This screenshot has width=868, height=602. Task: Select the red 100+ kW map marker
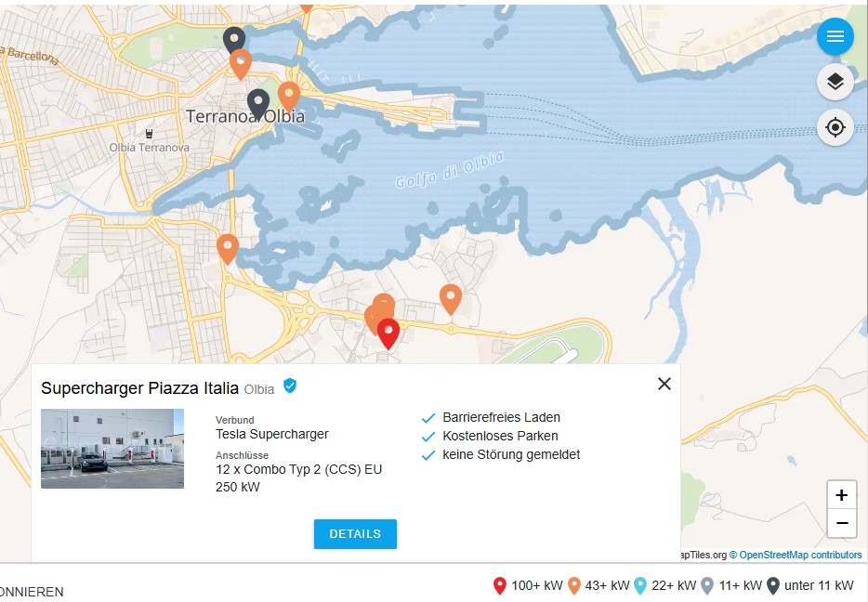pyautogui.click(x=388, y=332)
